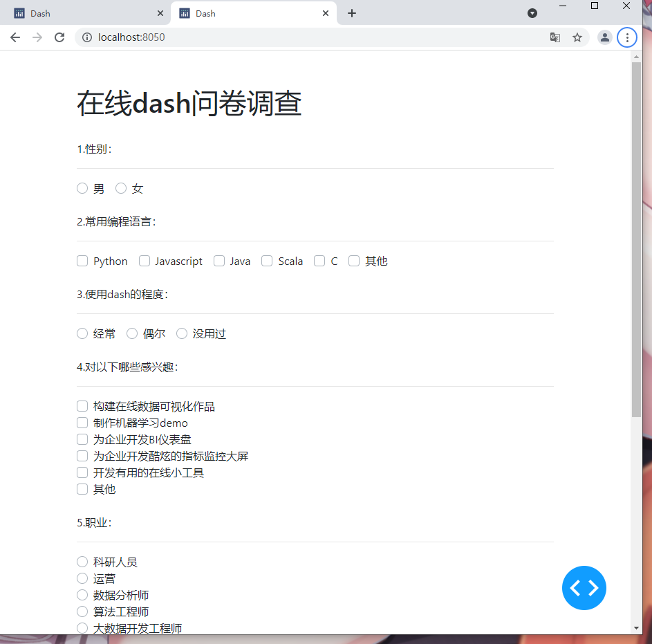Check 其他 under interests question
This screenshot has width=652, height=644.
(82, 489)
